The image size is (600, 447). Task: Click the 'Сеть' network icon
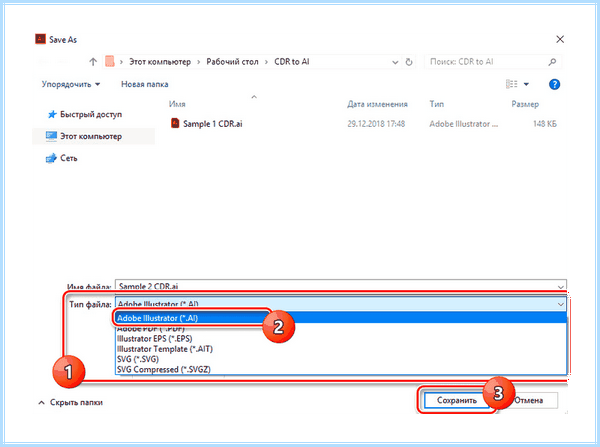point(51,158)
